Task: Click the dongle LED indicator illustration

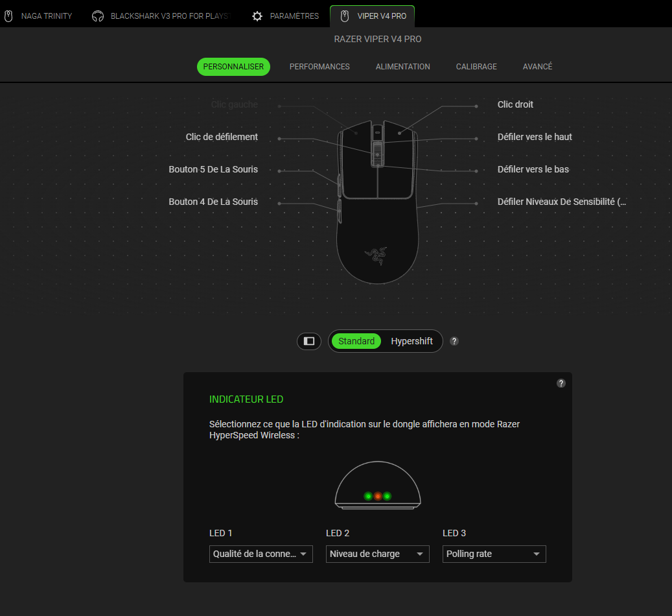Action: tap(378, 485)
